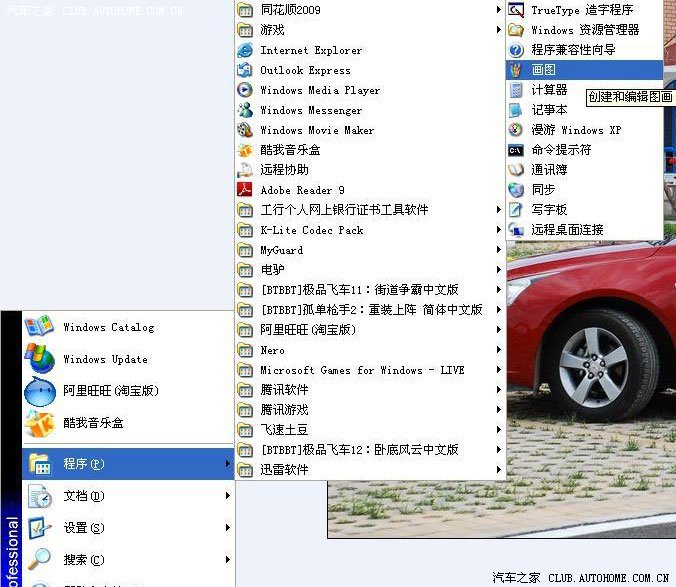Expand the 文档(D) submenu arrow
This screenshot has height=587, width=676.
click(x=228, y=496)
